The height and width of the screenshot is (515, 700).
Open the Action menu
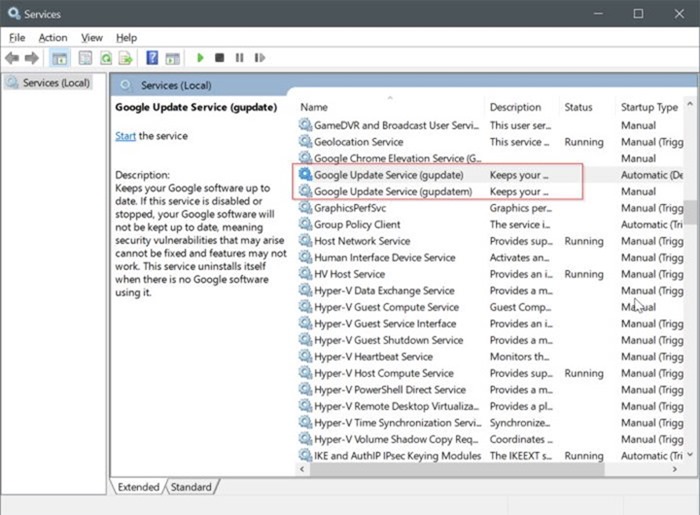(x=53, y=38)
